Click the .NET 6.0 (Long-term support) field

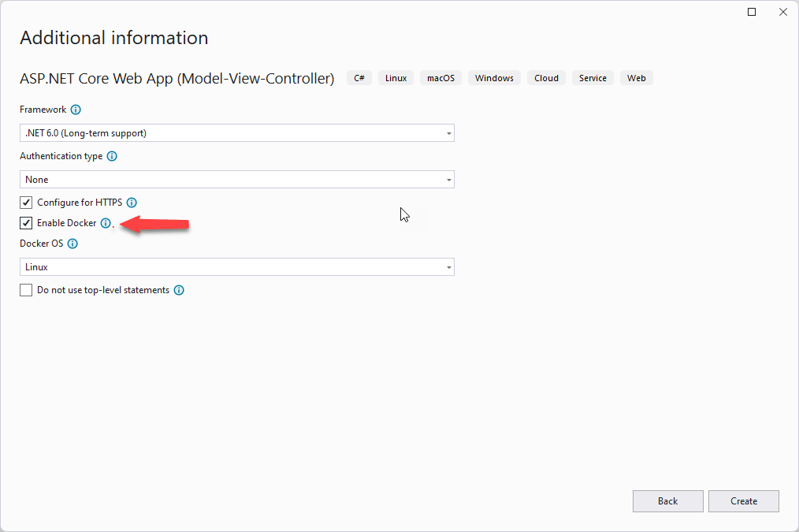pyautogui.click(x=237, y=133)
